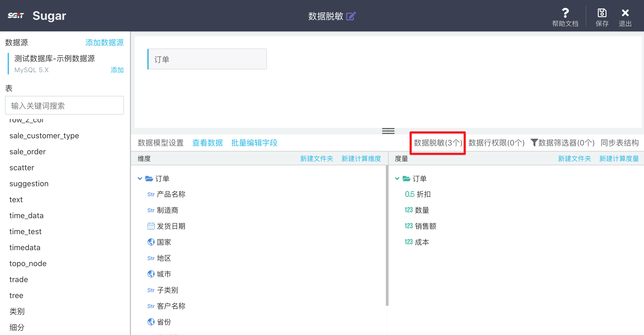Click 添加 link under MySQL data source
This screenshot has width=644, height=335.
pyautogui.click(x=117, y=70)
